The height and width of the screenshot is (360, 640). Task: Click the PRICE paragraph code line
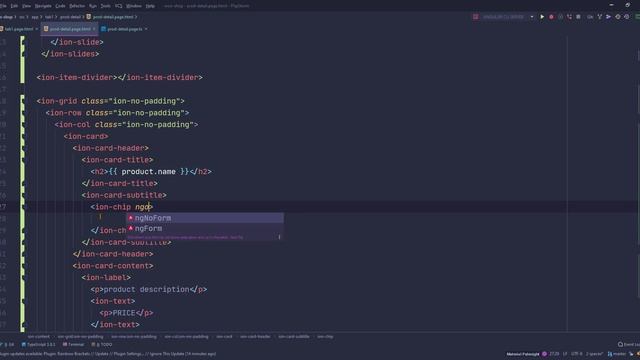click(127, 313)
